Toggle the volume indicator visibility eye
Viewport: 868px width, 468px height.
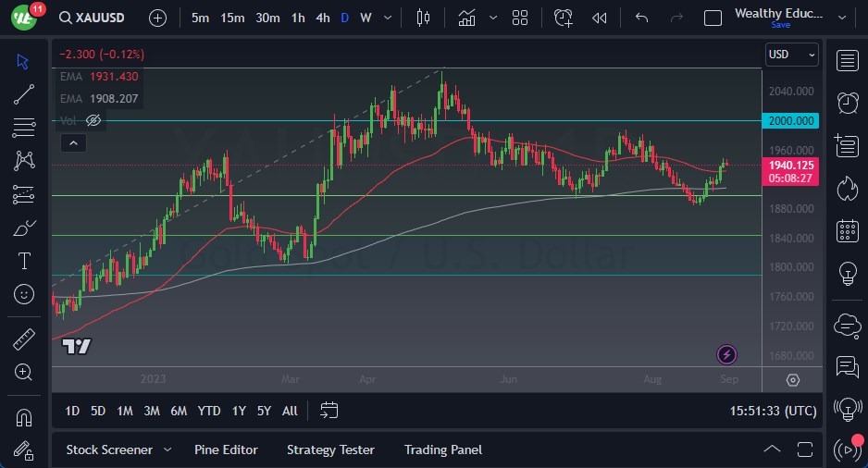point(93,120)
